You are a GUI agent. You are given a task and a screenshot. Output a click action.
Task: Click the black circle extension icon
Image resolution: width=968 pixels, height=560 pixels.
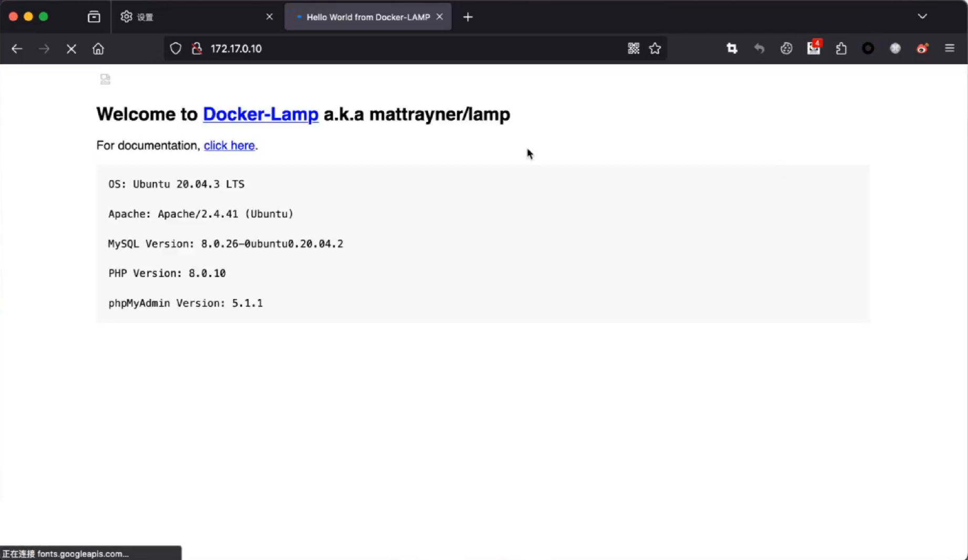click(x=868, y=48)
